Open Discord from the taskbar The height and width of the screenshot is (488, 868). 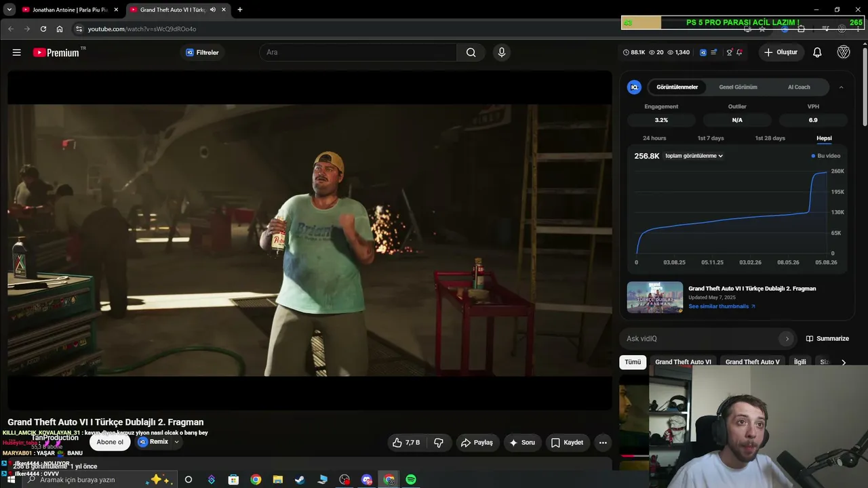coord(367,479)
